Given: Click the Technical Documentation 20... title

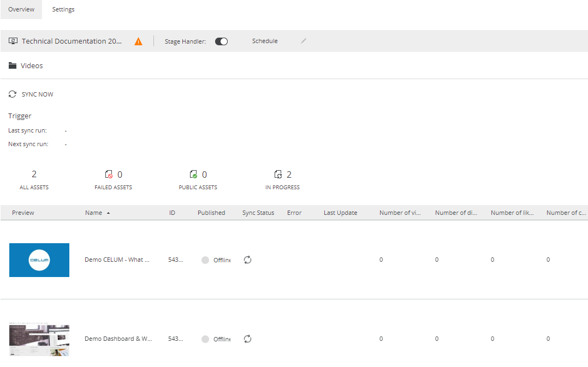Looking at the screenshot, I should (x=72, y=41).
